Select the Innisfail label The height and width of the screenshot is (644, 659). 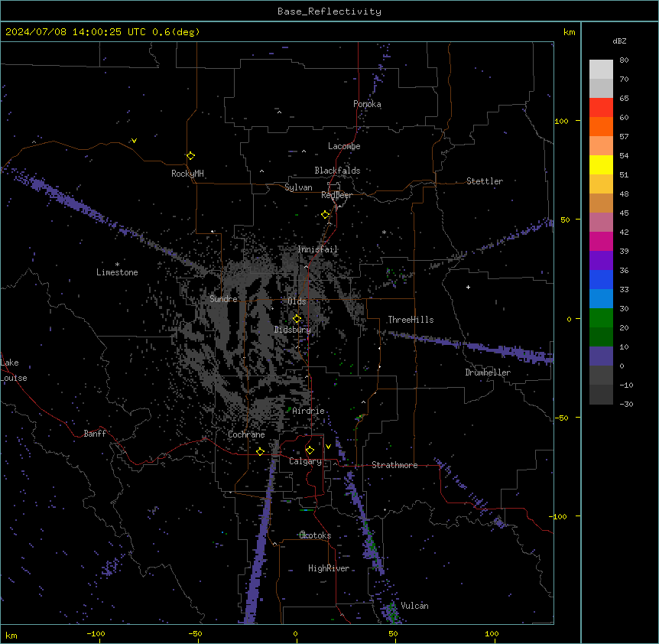point(317,249)
